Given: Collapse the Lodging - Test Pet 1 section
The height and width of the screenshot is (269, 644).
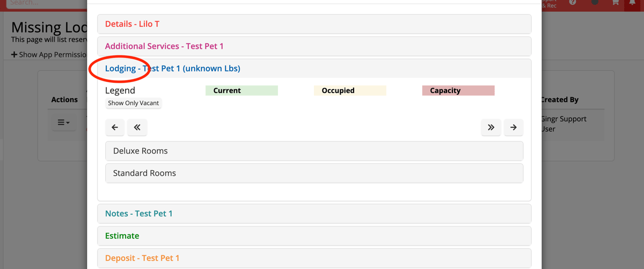Looking at the screenshot, I should click(x=172, y=69).
